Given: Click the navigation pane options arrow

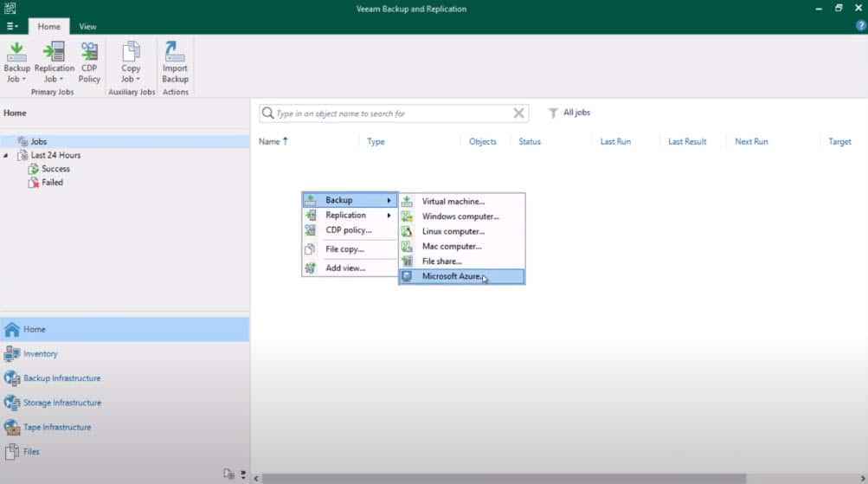Looking at the screenshot, I should pyautogui.click(x=243, y=474).
